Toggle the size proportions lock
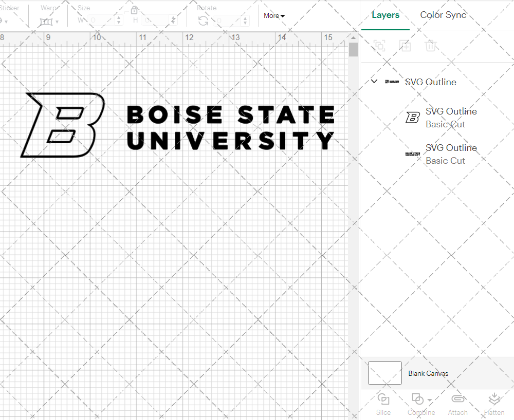Screen dimensions: 514x420 pyautogui.click(x=134, y=9)
